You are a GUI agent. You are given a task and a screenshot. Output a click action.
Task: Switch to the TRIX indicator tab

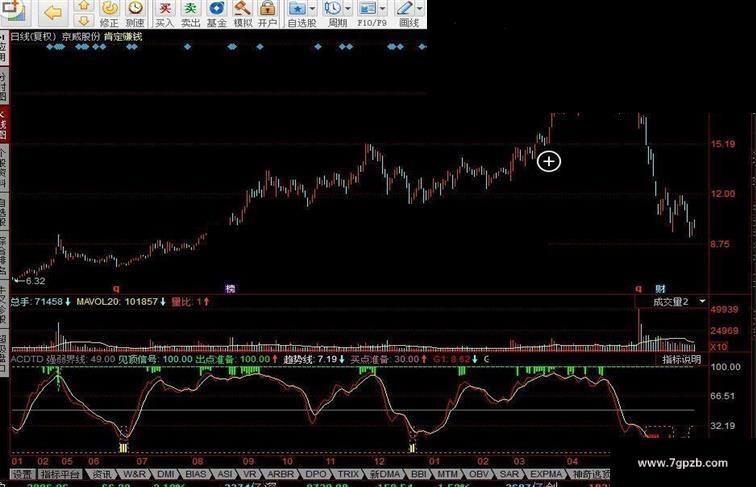point(348,474)
